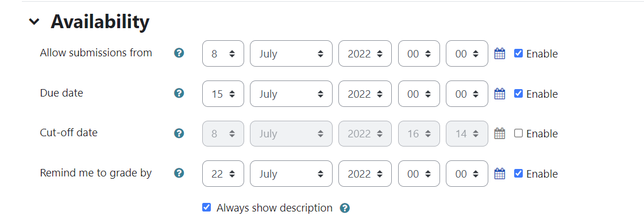Open Allow submissions from hour dropdown
The height and width of the screenshot is (223, 644).
[419, 53]
